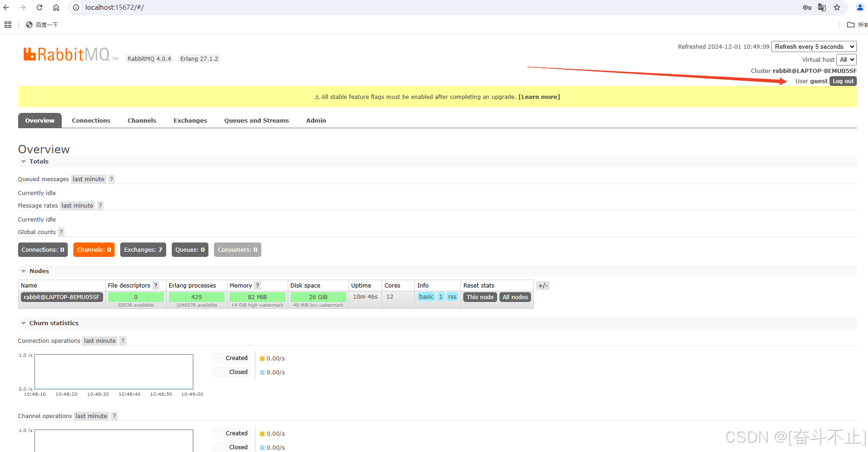Open Channels: 0 count button
This screenshot has height=452, width=868.
(x=94, y=250)
